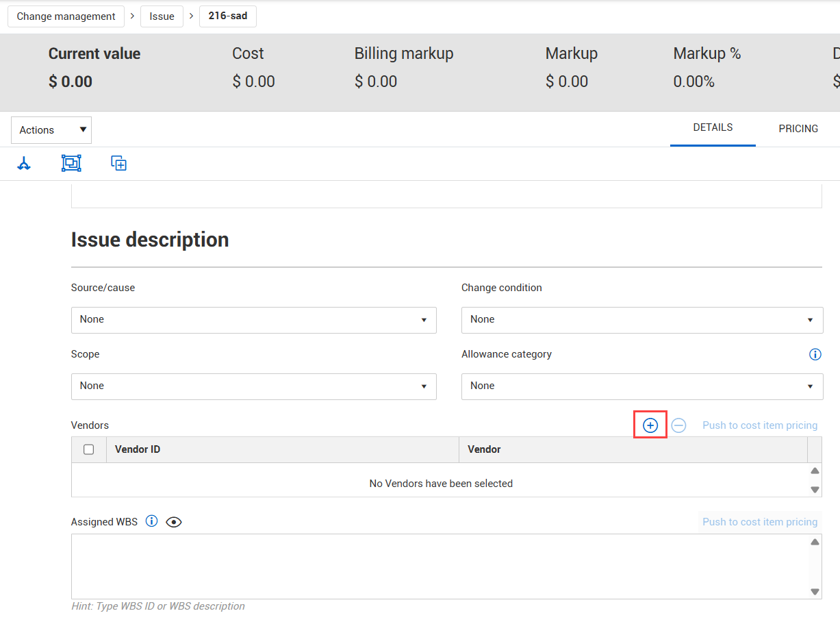Click inside the Assigned WBS text field
Screen dimensions: 840x622
(x=438, y=567)
